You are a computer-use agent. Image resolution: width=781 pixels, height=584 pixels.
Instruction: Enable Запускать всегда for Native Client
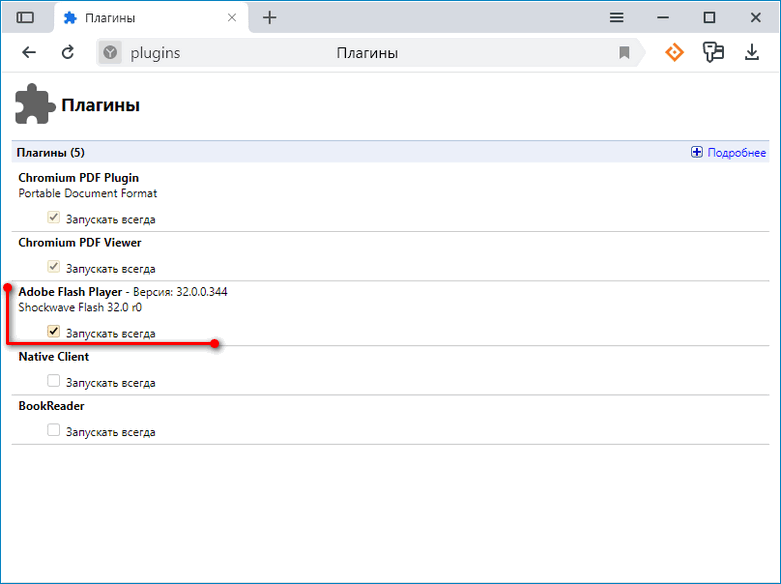(53, 381)
